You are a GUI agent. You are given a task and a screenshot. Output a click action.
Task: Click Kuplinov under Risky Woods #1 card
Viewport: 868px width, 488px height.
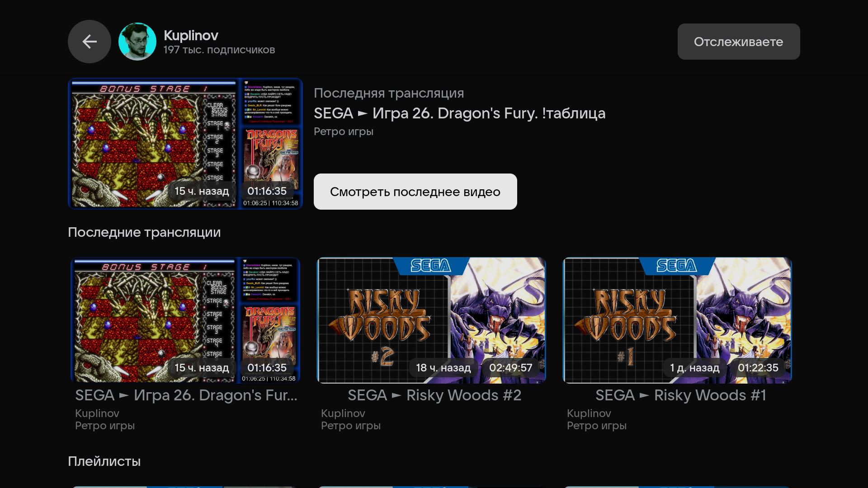pos(589,413)
